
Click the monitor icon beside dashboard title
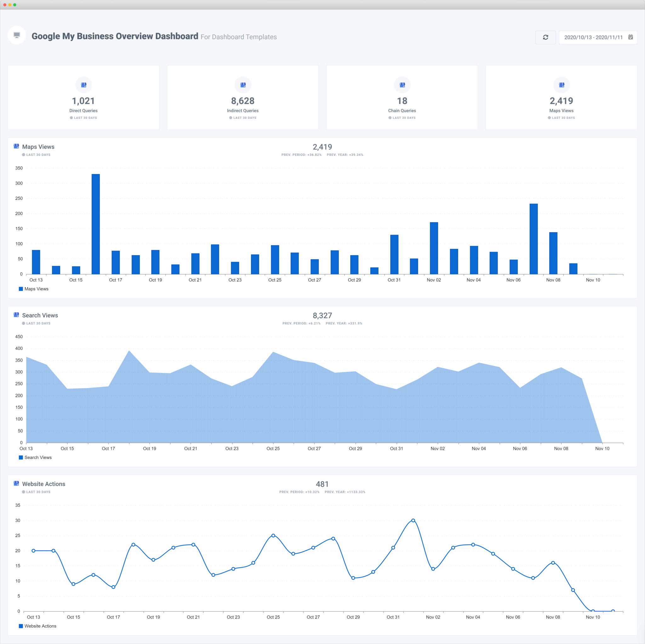click(17, 35)
